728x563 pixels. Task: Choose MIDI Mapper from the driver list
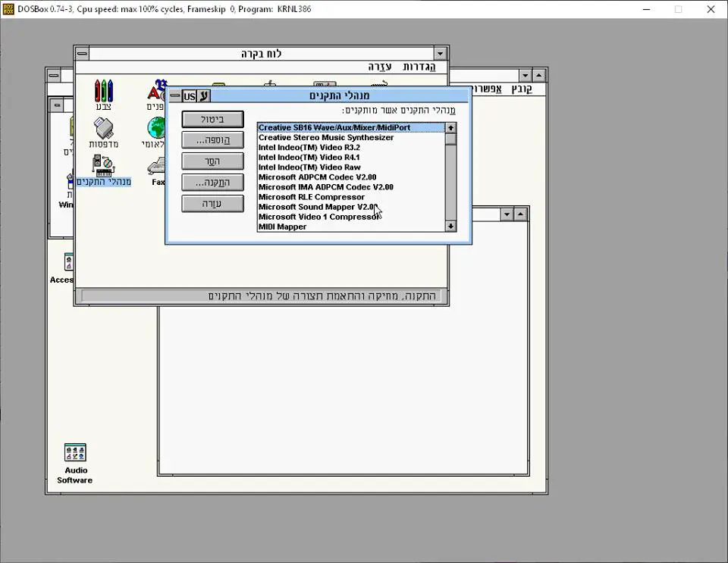pos(282,227)
